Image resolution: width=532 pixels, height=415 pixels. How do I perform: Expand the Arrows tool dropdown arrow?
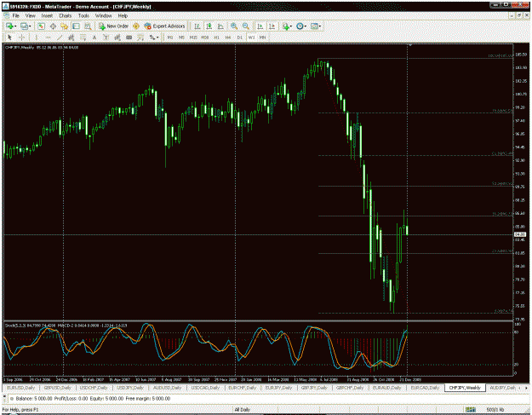pos(157,37)
